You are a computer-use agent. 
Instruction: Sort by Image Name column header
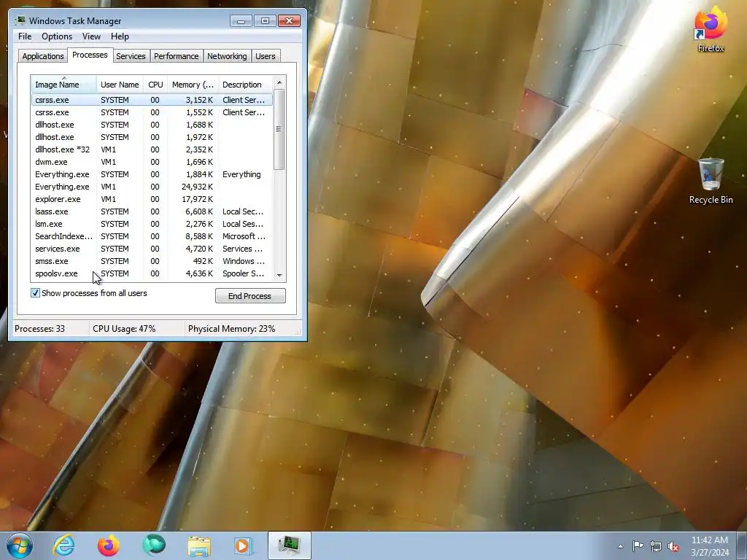[x=64, y=85]
